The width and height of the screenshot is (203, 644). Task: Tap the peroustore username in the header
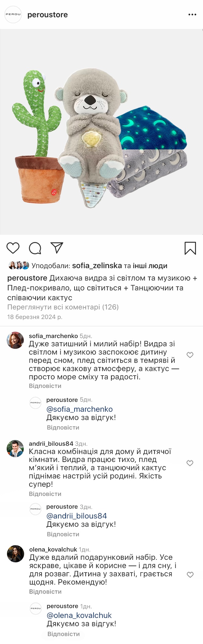48,15
